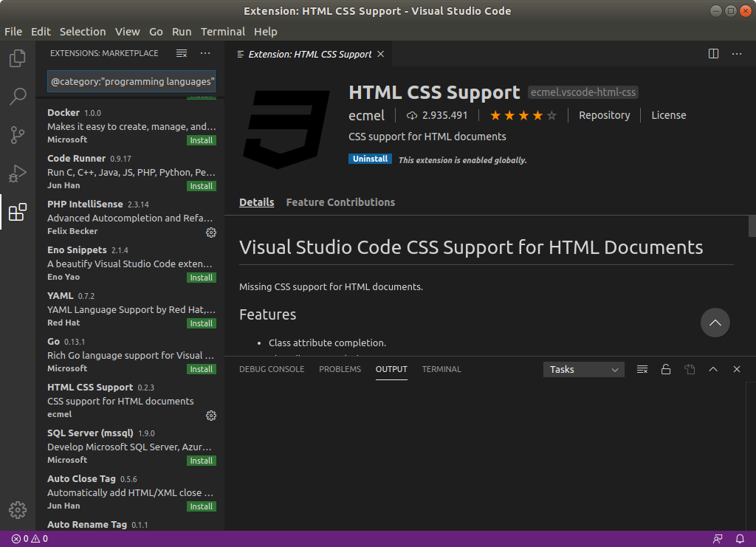Open editor more actions ellipsis
Viewport: 756px width, 547px height.
pos(737,54)
